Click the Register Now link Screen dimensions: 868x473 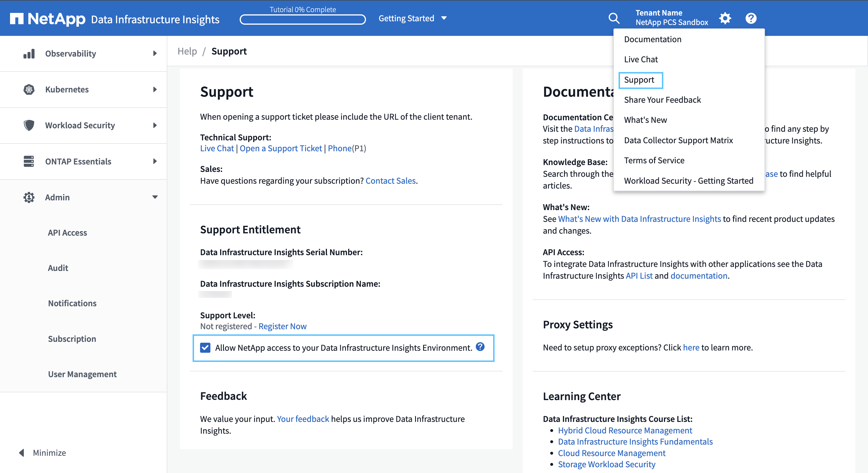(x=282, y=326)
